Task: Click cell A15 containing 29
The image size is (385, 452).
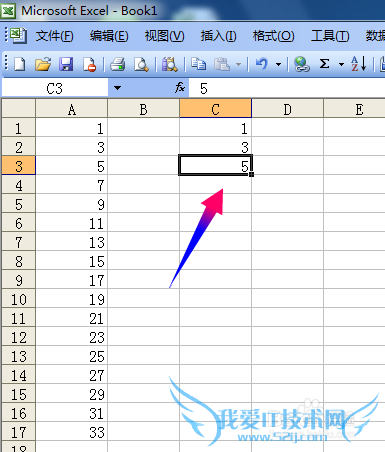Action: click(72, 394)
